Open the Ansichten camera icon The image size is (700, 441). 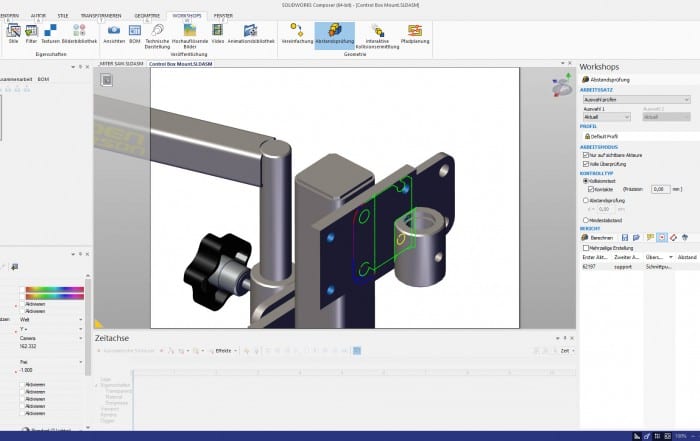pyautogui.click(x=114, y=34)
